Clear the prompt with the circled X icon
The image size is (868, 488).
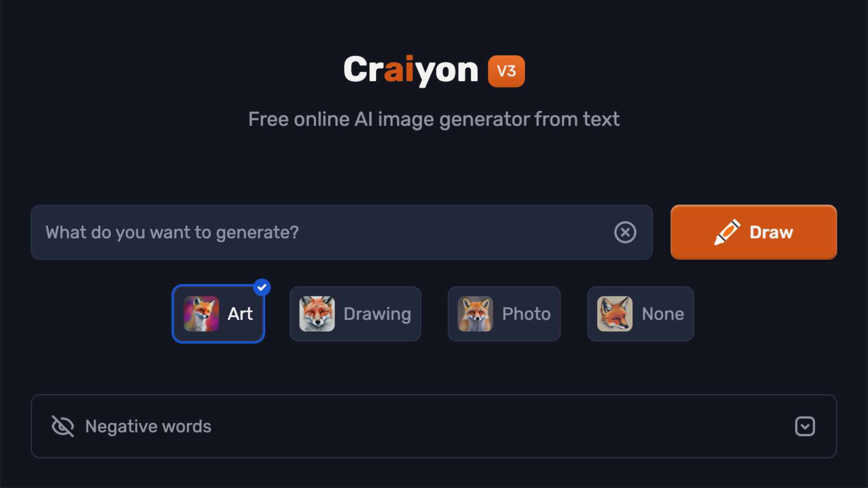pos(625,232)
